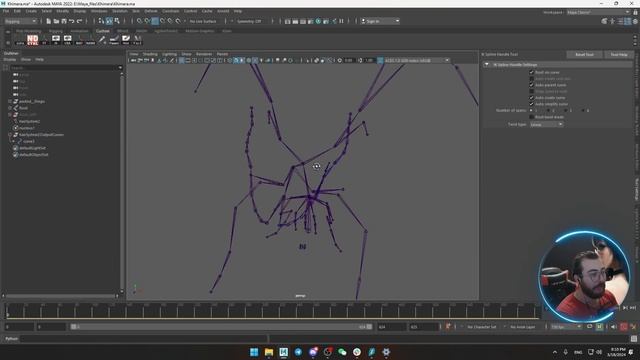The height and width of the screenshot is (360, 640).
Task: Click the Redo arrow icon
Action: pyautogui.click(x=80, y=21)
